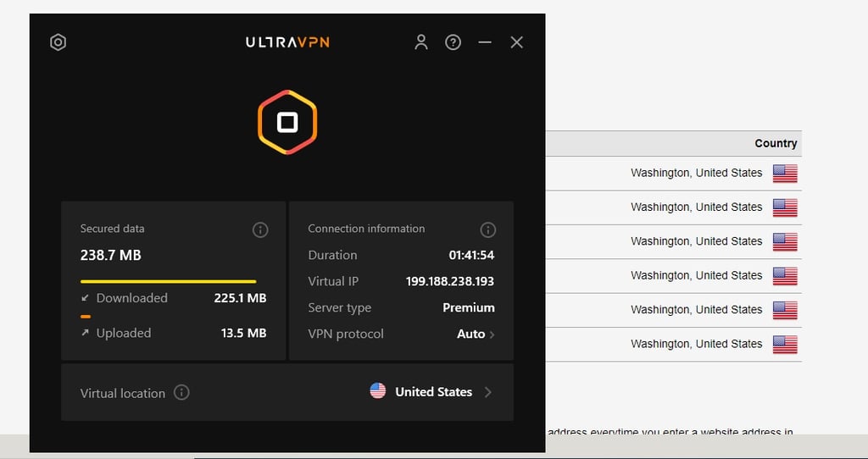Click the Virtual location label
This screenshot has width=868, height=459.
[x=123, y=394]
